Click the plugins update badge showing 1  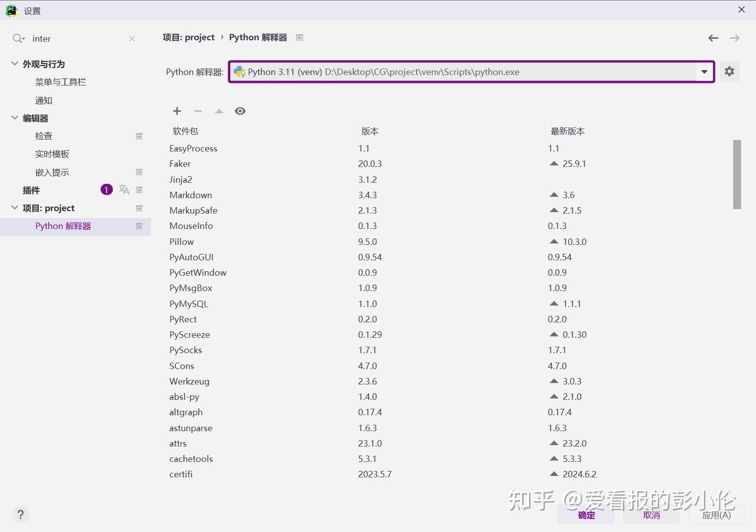click(106, 190)
